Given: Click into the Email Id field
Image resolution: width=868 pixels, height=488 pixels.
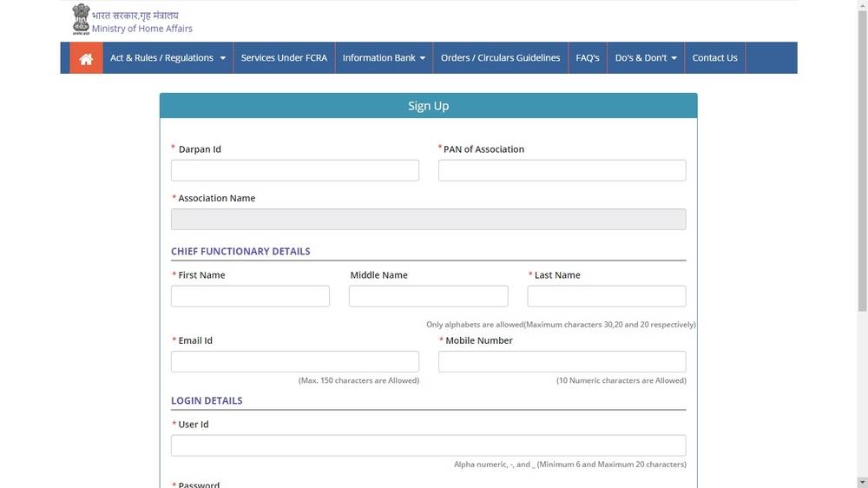Looking at the screenshot, I should click(x=295, y=362).
